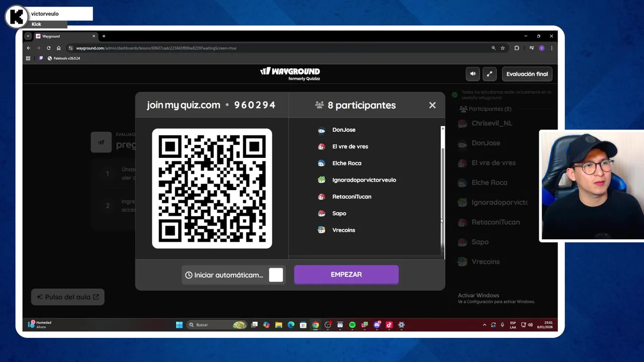Open browser home page
The width and height of the screenshot is (644, 362).
tap(58, 48)
